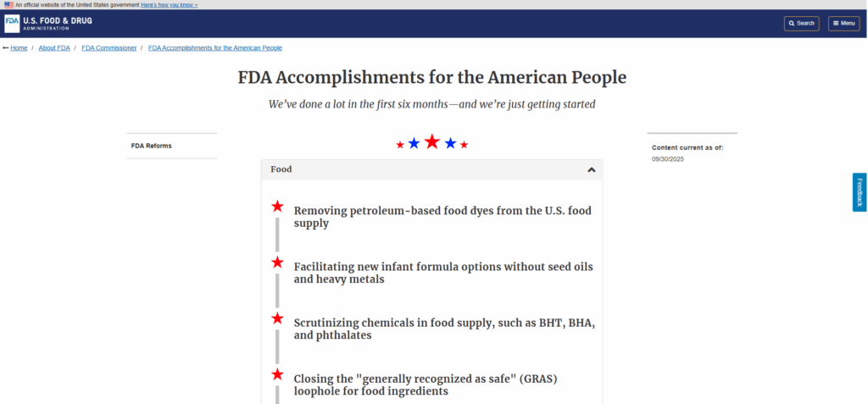Click the red star beside BHT, BHA item
868x404 pixels.
[x=277, y=318]
